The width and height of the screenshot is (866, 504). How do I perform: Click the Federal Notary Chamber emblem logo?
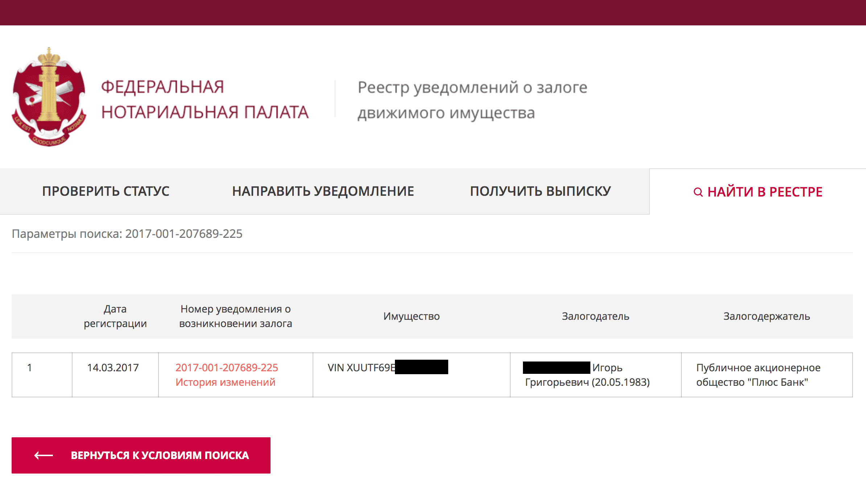(49, 97)
